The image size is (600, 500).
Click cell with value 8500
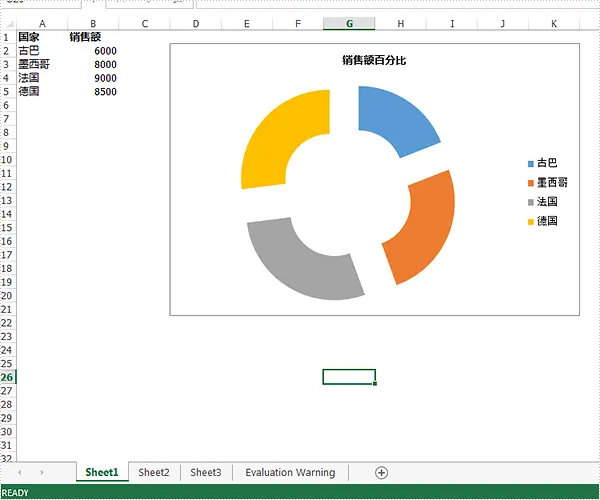pyautogui.click(x=93, y=91)
